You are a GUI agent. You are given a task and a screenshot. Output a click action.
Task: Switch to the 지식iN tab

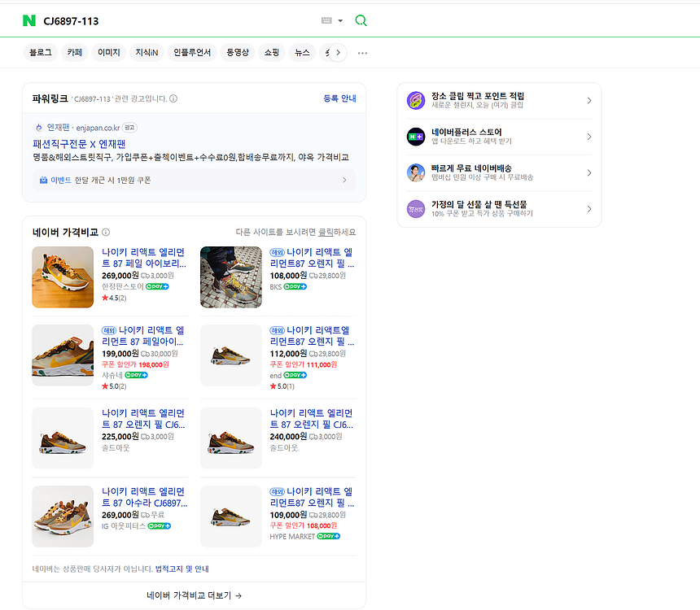(x=147, y=53)
